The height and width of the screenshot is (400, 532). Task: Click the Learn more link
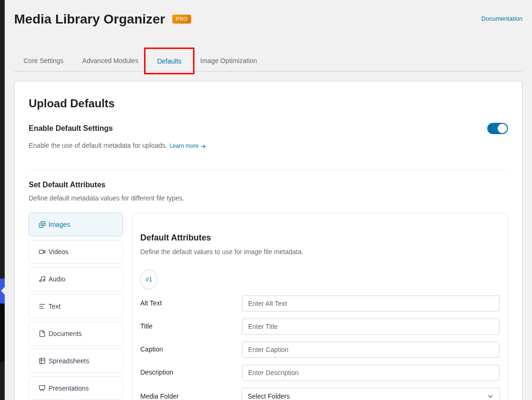coord(184,146)
